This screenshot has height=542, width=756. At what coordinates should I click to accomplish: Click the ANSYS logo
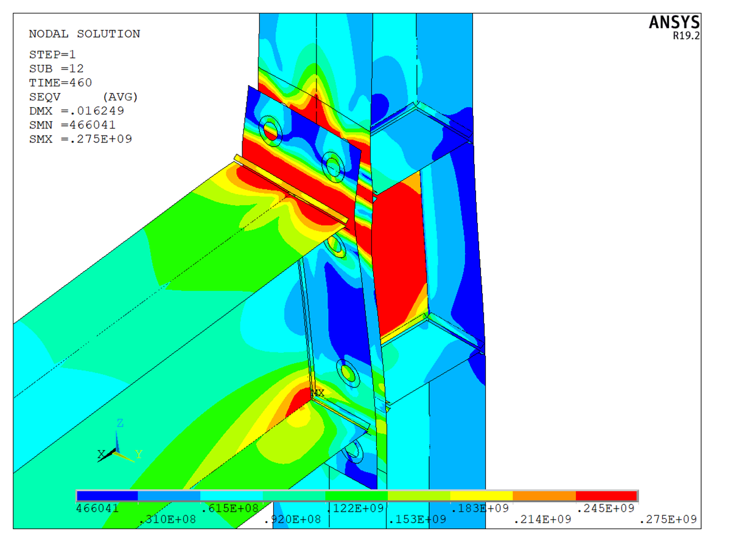coord(673,23)
